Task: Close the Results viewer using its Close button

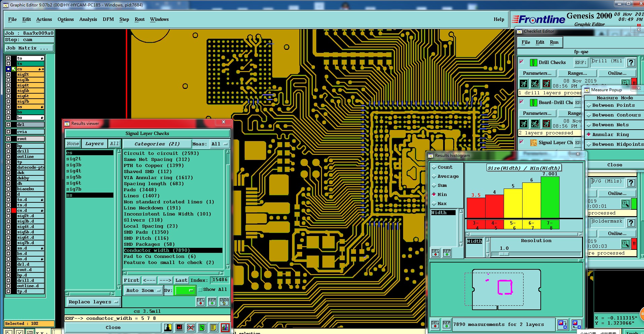Action: (x=113, y=327)
